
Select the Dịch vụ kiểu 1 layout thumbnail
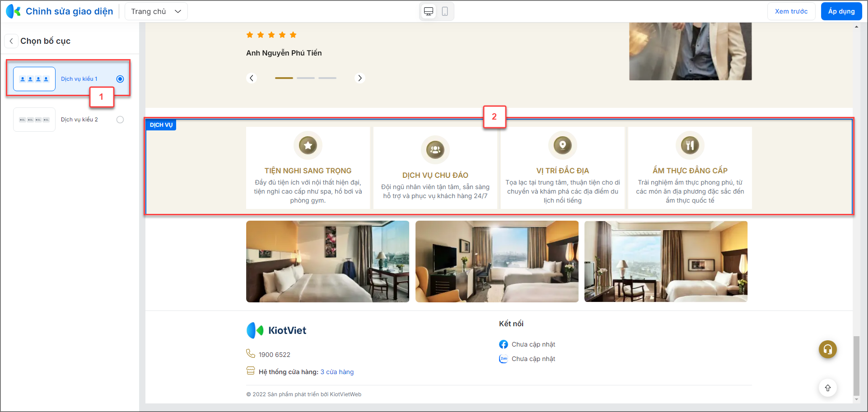coord(34,79)
